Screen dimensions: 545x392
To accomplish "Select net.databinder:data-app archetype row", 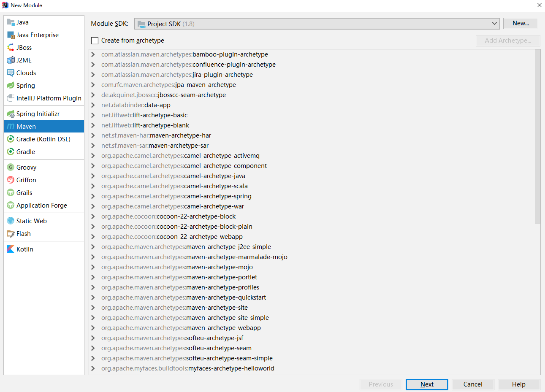I will (x=312, y=105).
